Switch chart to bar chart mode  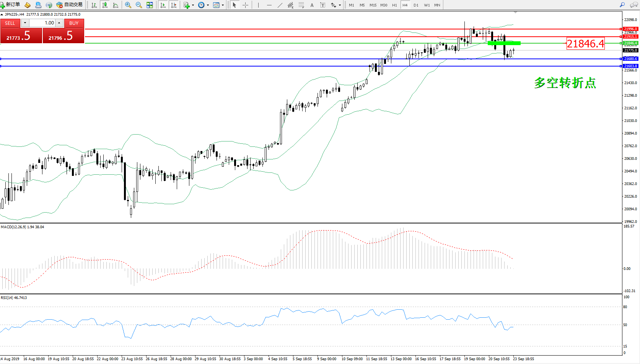coord(94,5)
